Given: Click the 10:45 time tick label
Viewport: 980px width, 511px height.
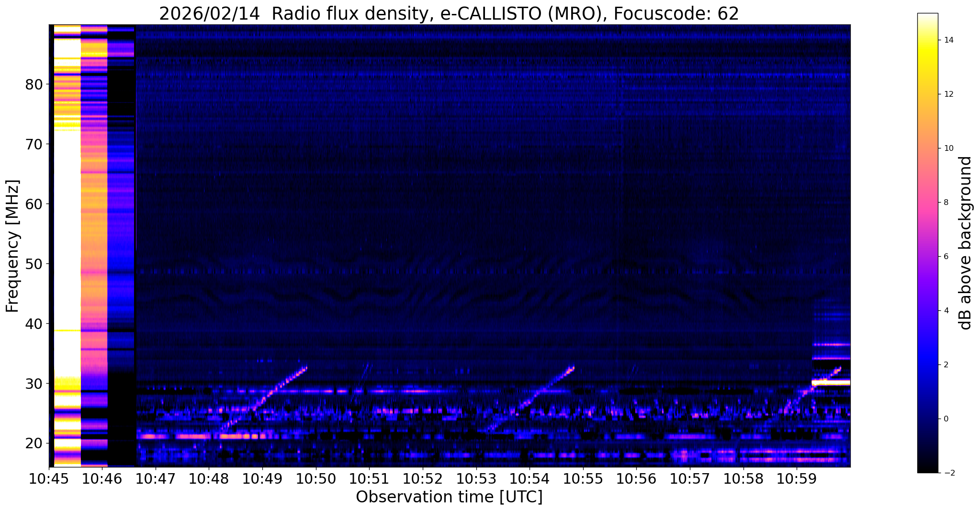Looking at the screenshot, I should click(49, 479).
